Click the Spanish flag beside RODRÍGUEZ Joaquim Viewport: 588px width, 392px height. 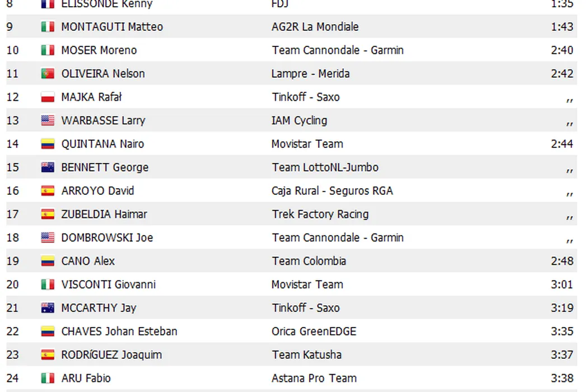pyautogui.click(x=48, y=355)
